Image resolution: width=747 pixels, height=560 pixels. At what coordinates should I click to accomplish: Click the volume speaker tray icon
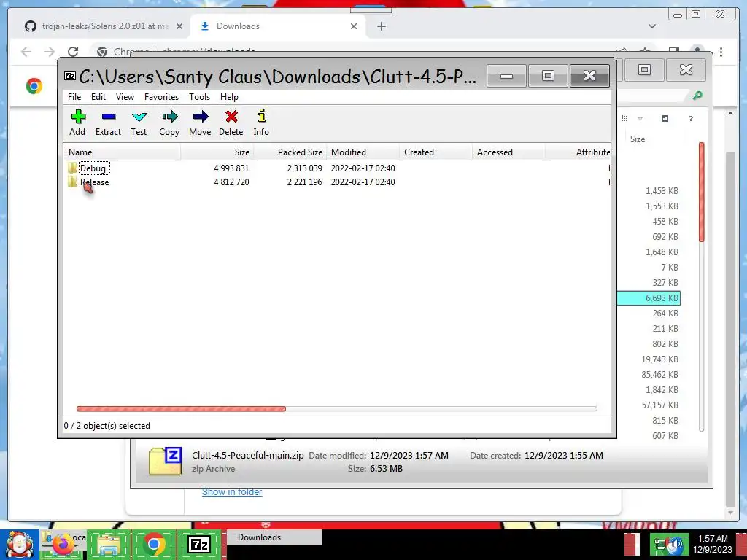point(675,545)
